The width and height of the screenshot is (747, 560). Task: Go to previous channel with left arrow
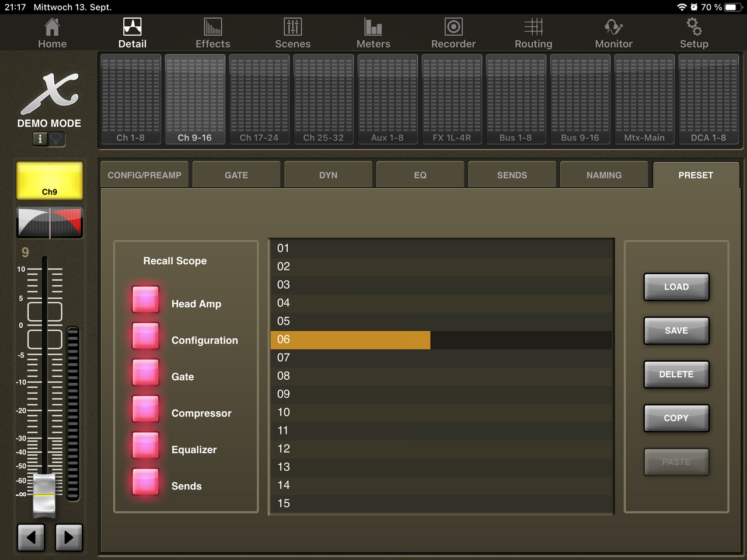(x=31, y=537)
